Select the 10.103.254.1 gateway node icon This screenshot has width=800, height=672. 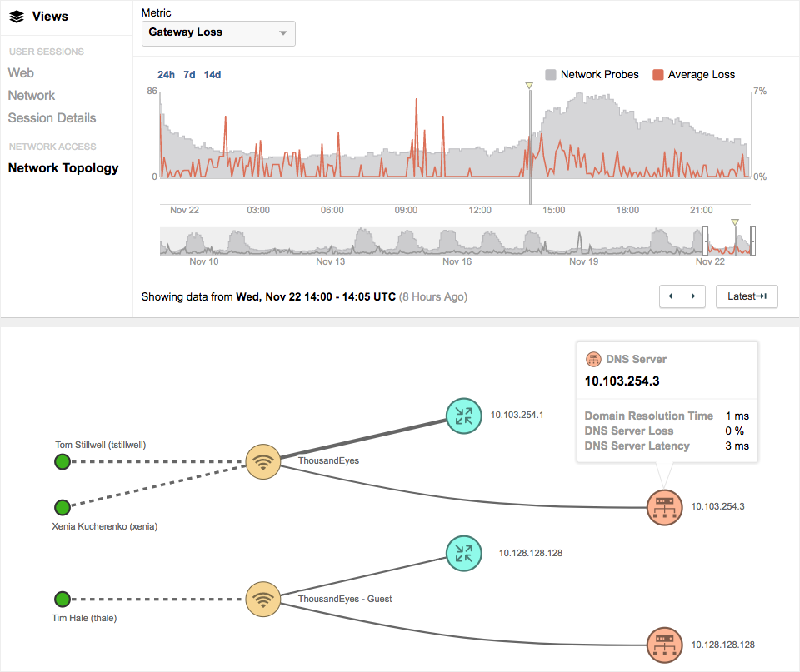click(x=464, y=415)
